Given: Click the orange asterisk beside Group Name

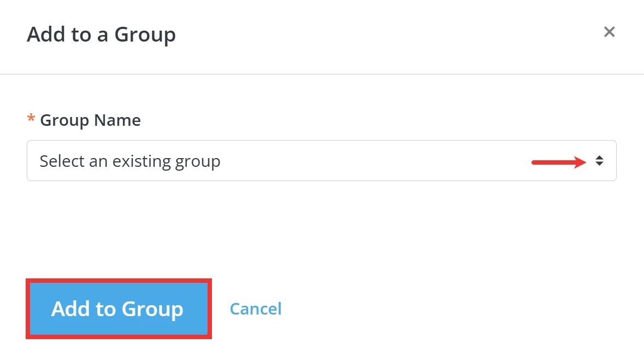Looking at the screenshot, I should point(31,120).
